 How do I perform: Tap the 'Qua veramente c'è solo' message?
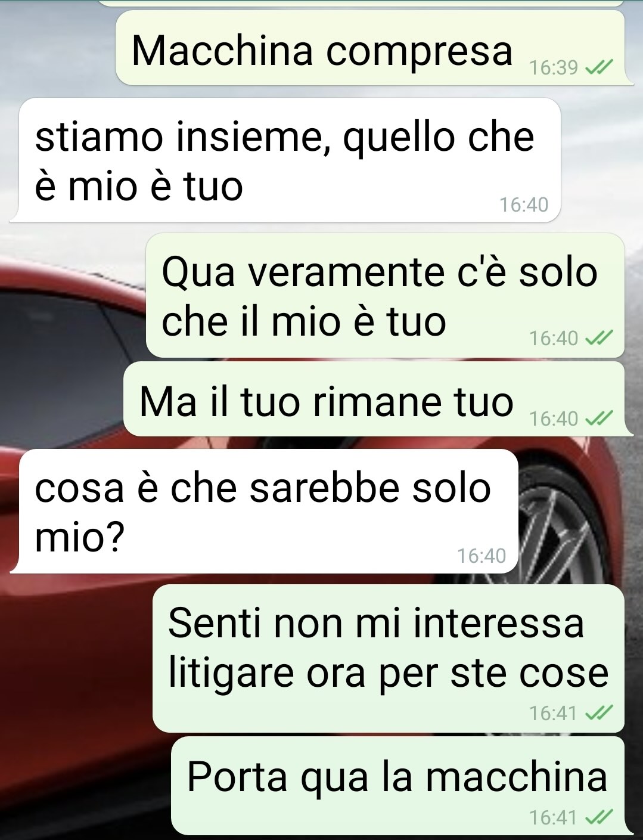click(x=385, y=295)
